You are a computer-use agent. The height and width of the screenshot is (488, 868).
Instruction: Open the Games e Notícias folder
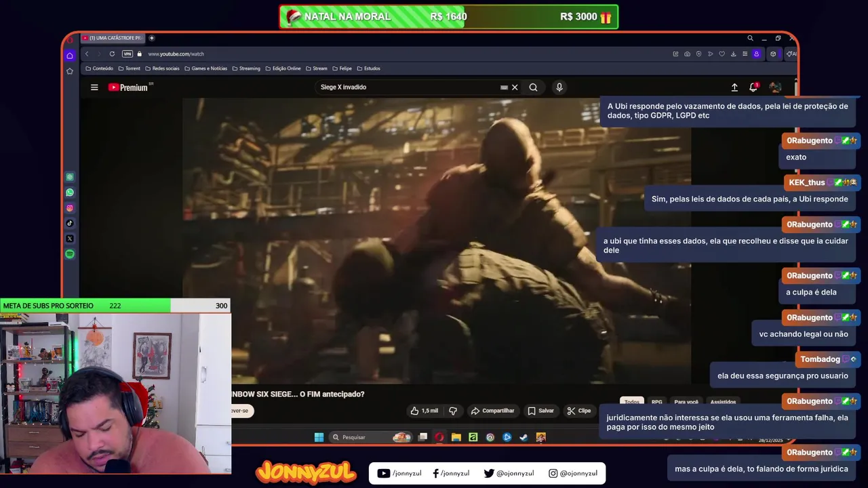click(206, 68)
